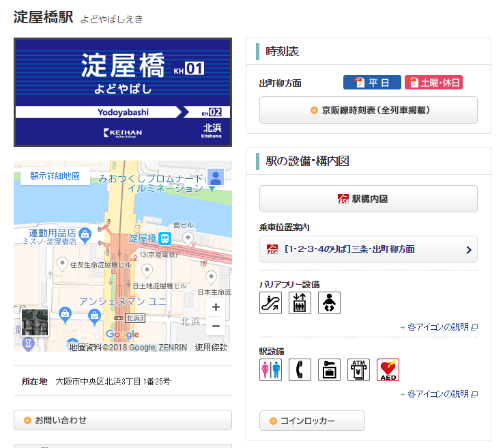The width and height of the screenshot is (503, 448).
Task: Open 京阪線時刻表（全列車掲載） button
Action: tap(369, 110)
